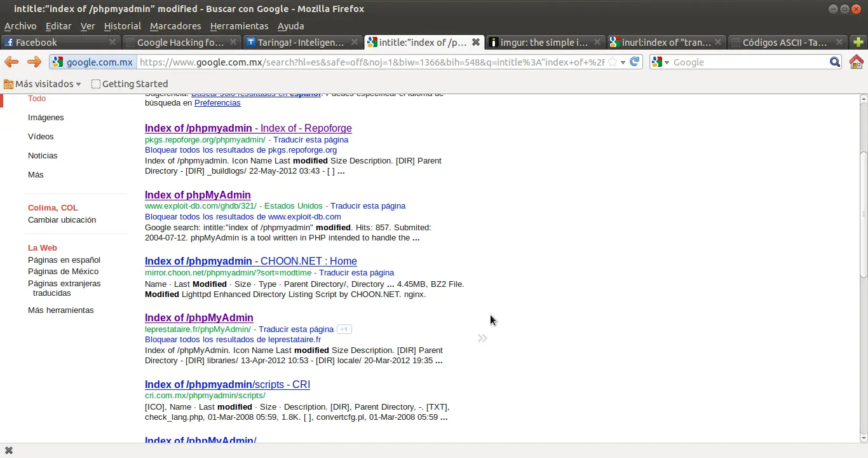Click Cambiar ubicación under Colima
Image resolution: width=868 pixels, height=458 pixels.
[x=62, y=220]
